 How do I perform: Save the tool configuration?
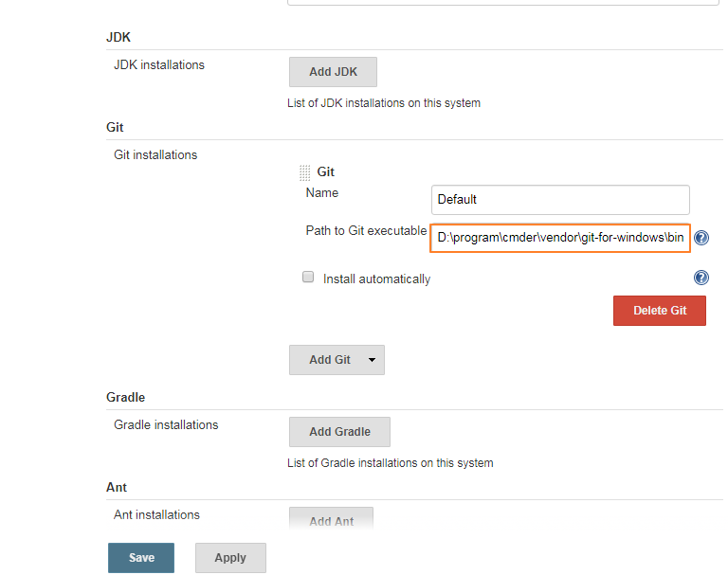pyautogui.click(x=141, y=558)
